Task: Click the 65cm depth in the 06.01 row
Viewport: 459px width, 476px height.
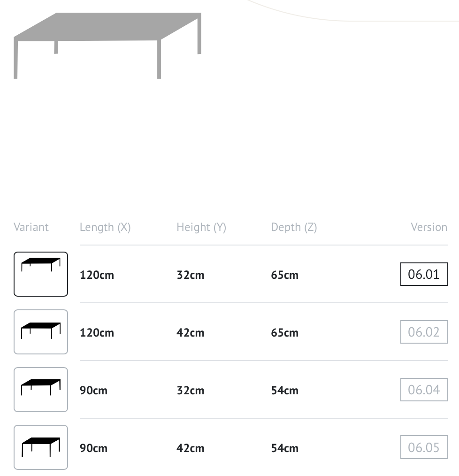Action: tap(285, 275)
